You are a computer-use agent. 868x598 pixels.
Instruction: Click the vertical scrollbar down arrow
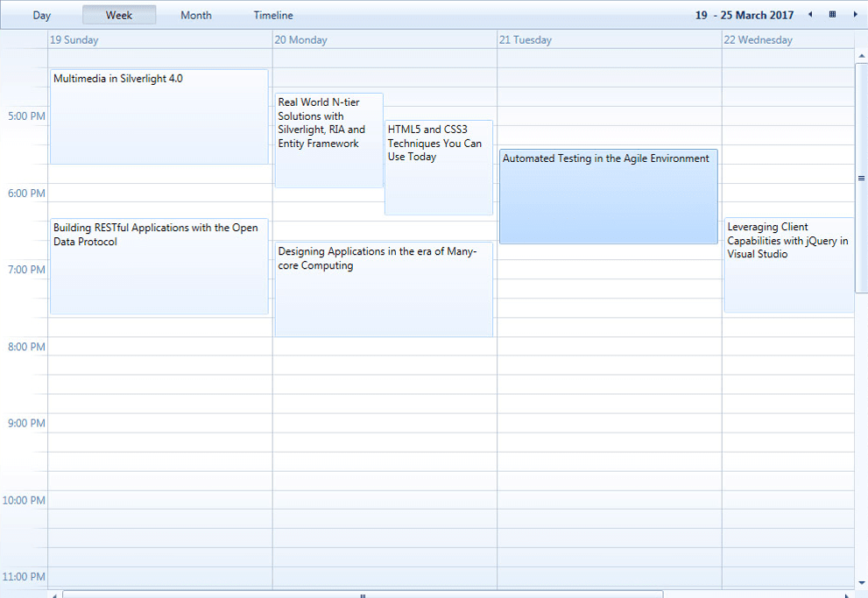click(x=861, y=582)
